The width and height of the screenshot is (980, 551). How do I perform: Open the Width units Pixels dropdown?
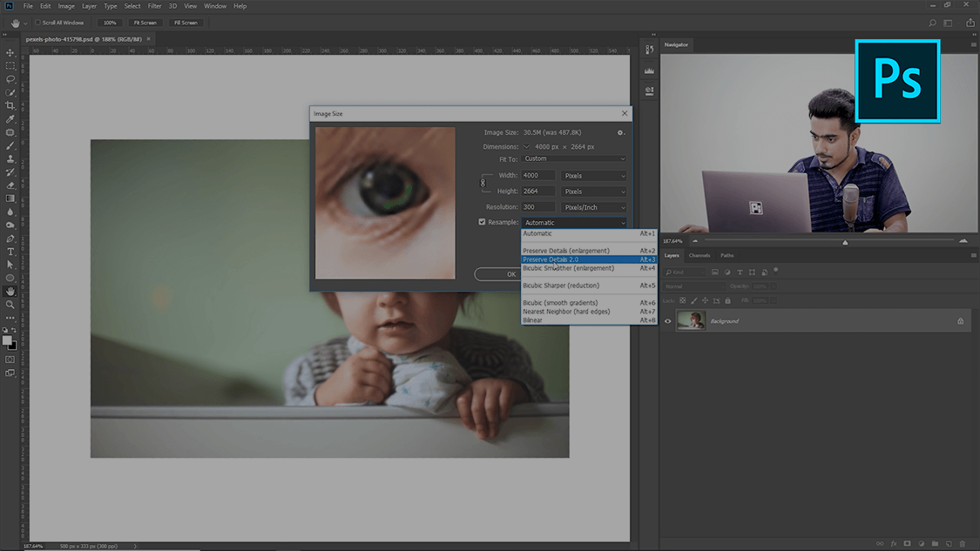click(594, 176)
